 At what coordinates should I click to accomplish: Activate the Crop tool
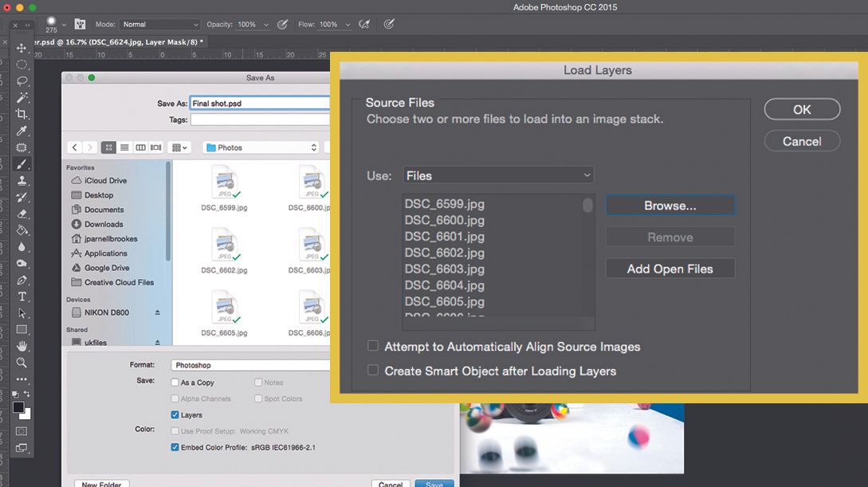point(22,114)
